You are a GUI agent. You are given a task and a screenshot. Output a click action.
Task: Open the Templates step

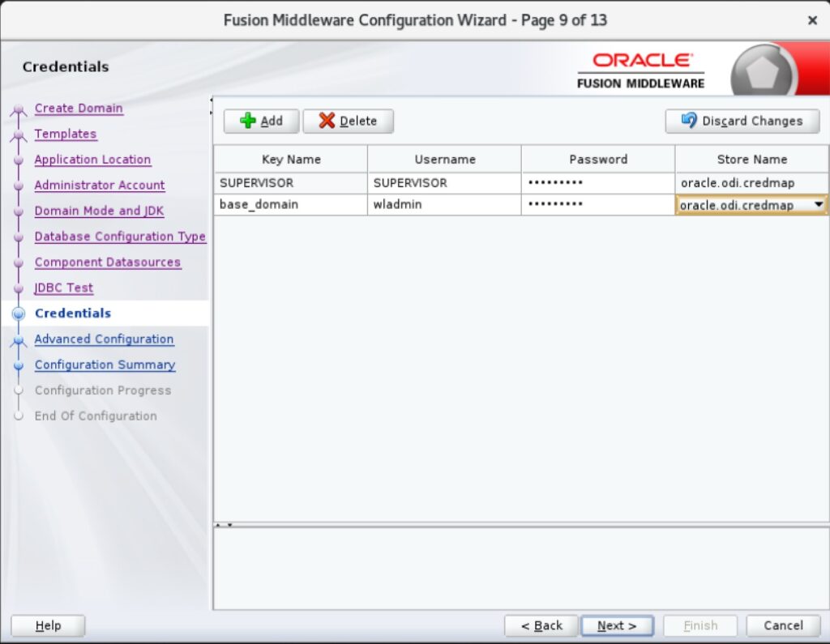tap(66, 134)
